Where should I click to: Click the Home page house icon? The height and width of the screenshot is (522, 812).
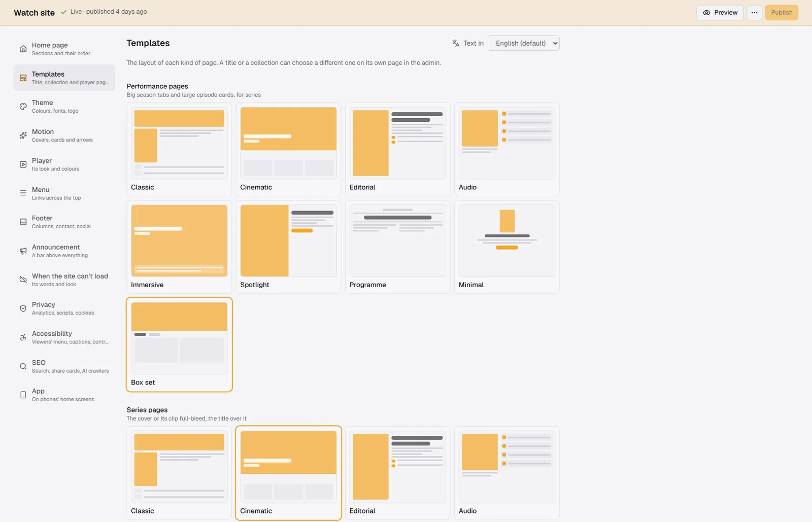click(23, 49)
